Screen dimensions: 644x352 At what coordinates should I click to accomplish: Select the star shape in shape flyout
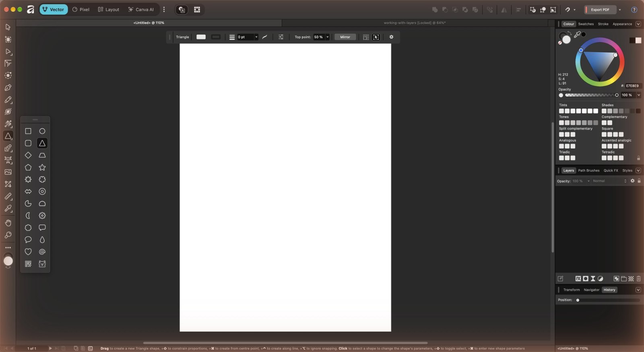42,167
